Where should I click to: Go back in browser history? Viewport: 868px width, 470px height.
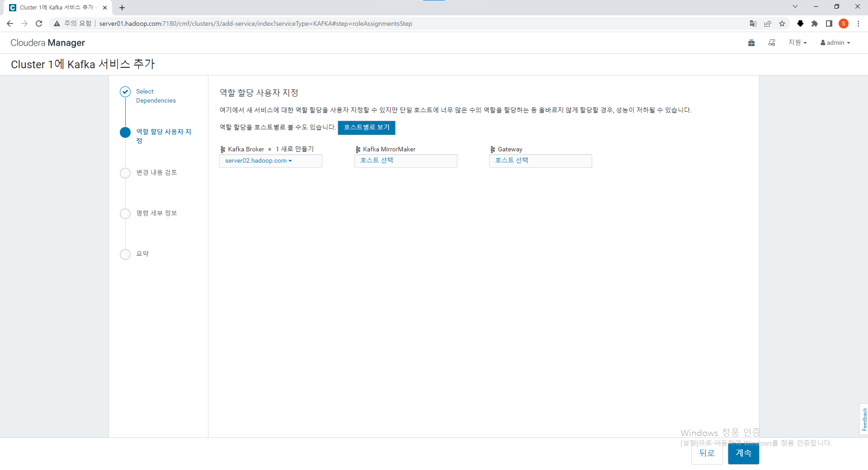pos(10,23)
